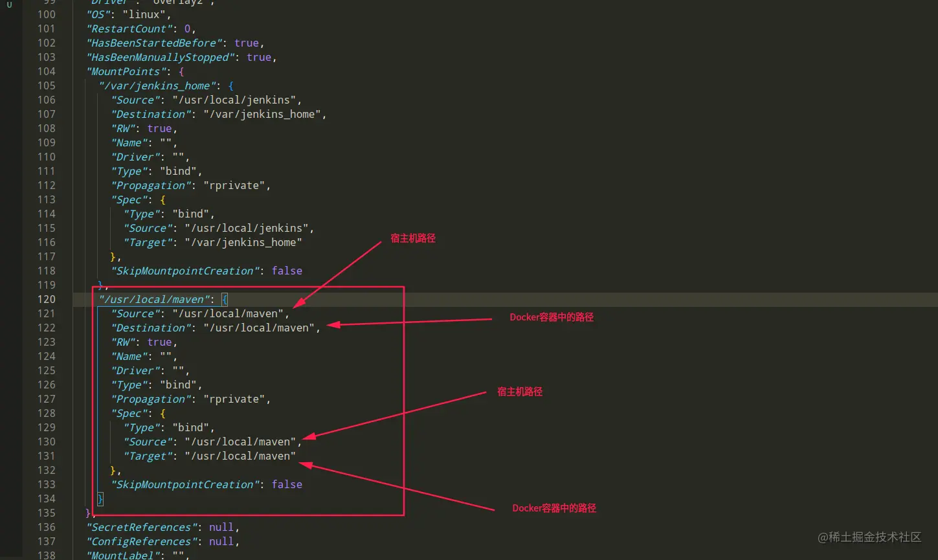938x560 pixels.
Task: Click the "RW" key on line 108
Action: [x=123, y=128]
